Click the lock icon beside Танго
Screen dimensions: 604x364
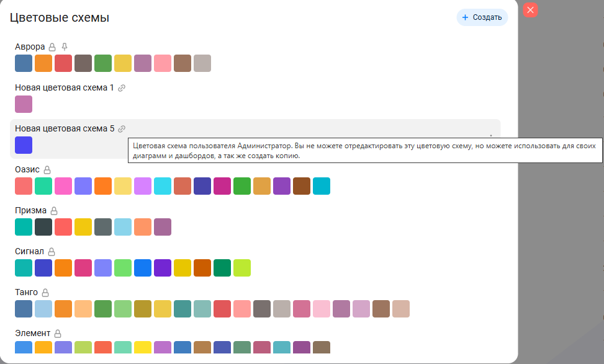pos(45,293)
